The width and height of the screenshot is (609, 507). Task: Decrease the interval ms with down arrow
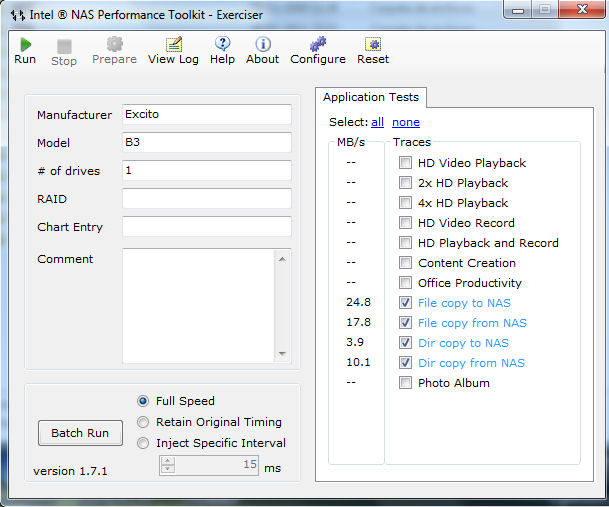pyautogui.click(x=167, y=469)
